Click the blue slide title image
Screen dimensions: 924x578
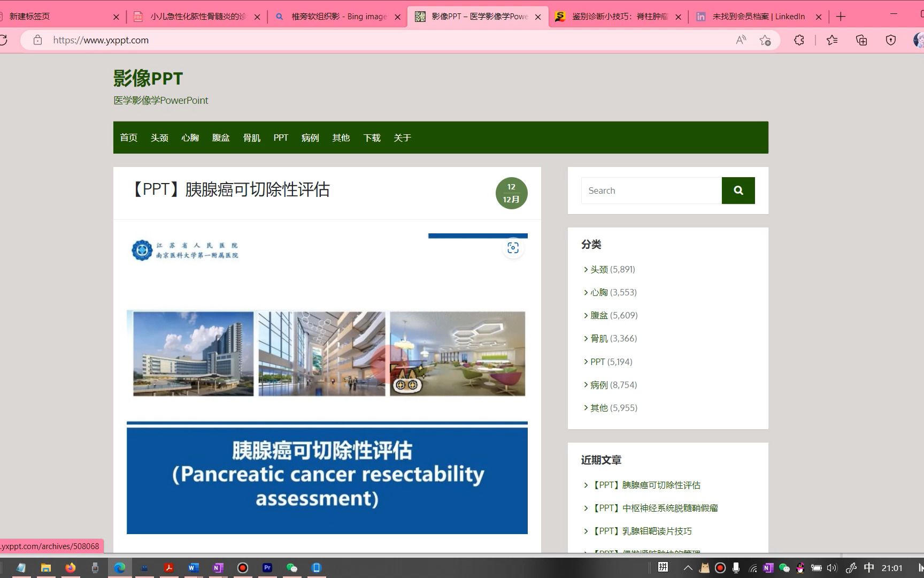click(x=327, y=478)
